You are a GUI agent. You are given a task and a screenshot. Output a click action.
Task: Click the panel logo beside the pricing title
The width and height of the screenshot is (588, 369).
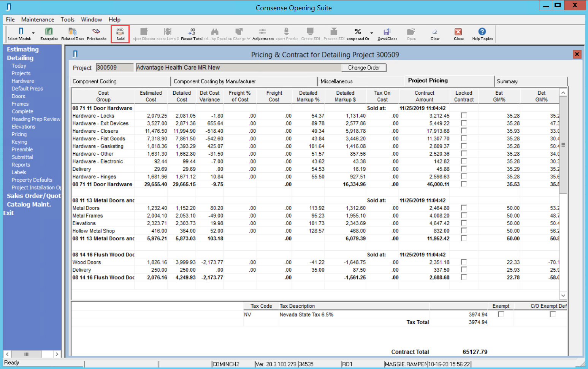coord(75,54)
